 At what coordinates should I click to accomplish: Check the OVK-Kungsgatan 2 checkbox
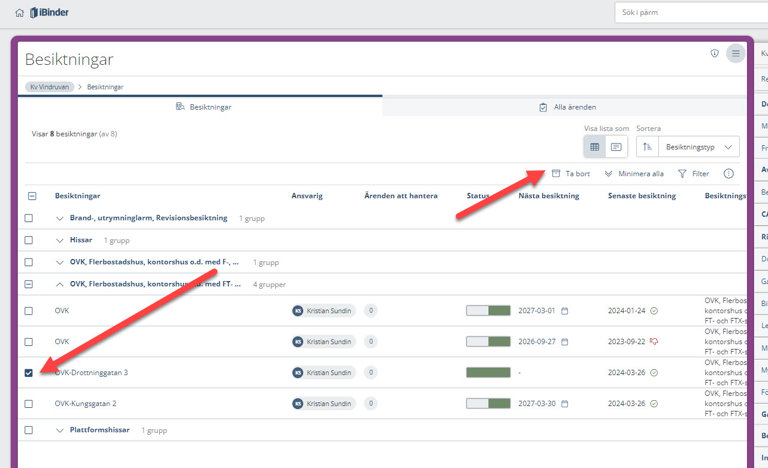tap(29, 404)
